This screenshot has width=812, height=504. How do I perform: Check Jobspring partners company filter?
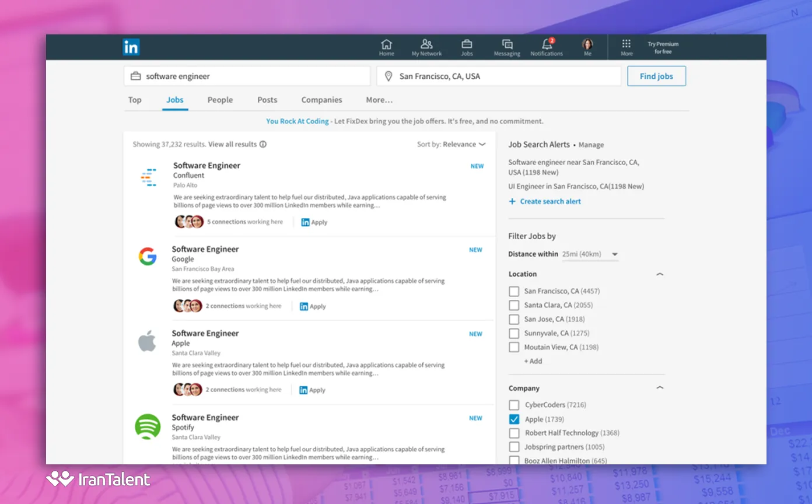514,447
